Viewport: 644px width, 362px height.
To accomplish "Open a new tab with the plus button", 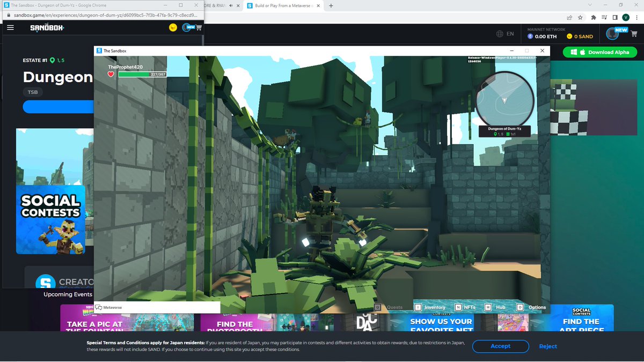I will tap(331, 6).
